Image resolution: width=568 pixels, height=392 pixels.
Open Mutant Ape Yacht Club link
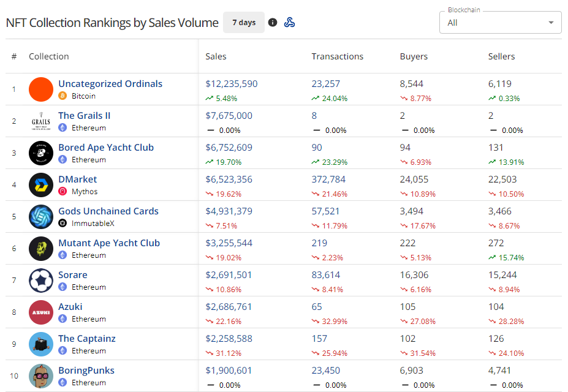[109, 243]
